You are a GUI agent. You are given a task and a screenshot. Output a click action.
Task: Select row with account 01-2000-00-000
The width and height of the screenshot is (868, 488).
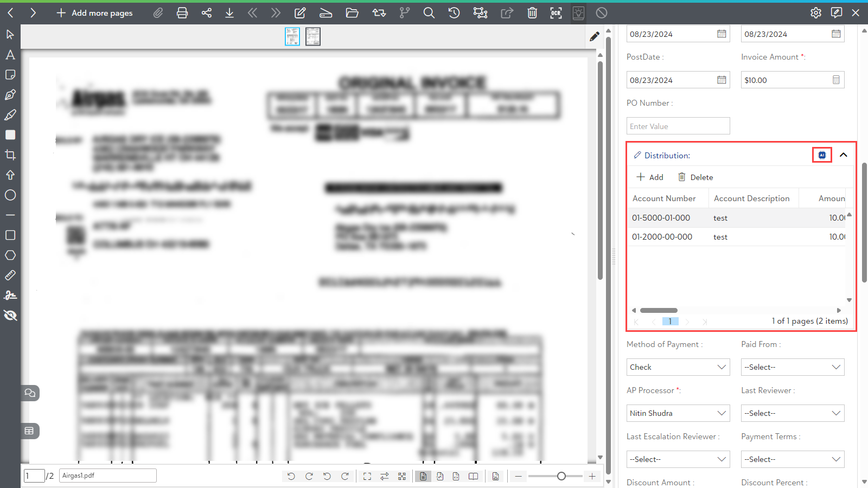click(662, 237)
